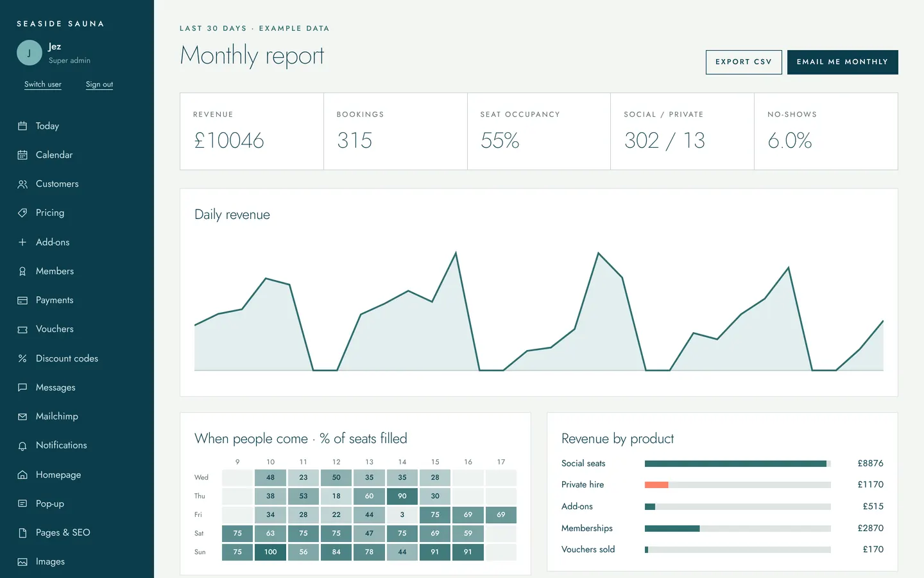Select the Seat Occupancy 55% stat card
924x578 pixels.
coord(539,132)
